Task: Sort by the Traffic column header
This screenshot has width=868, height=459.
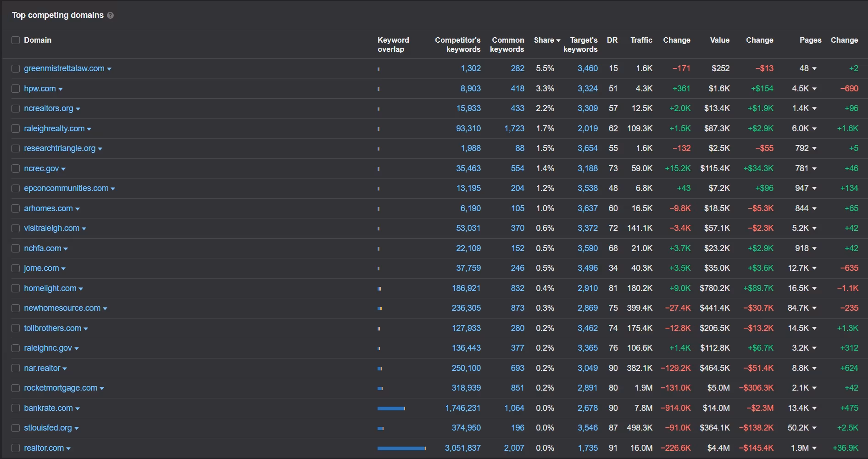Action: coord(641,40)
